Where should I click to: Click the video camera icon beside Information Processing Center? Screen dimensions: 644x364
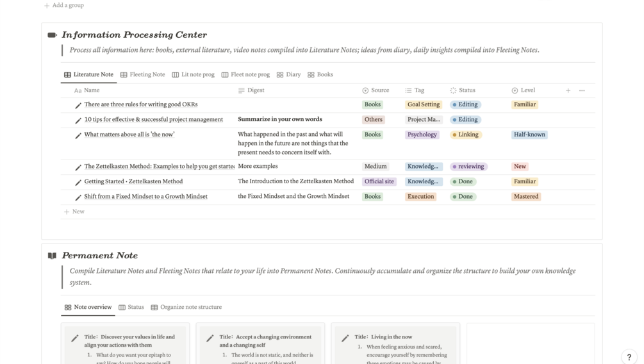pyautogui.click(x=53, y=35)
